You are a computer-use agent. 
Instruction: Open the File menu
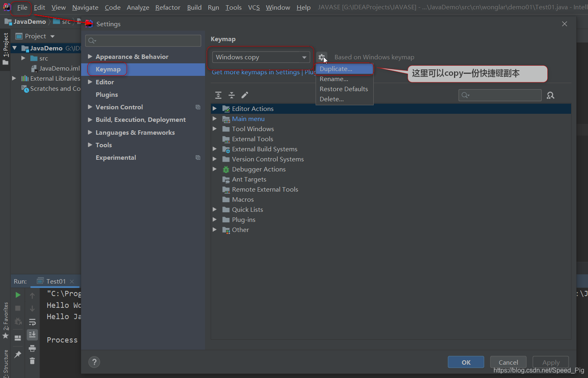click(22, 7)
